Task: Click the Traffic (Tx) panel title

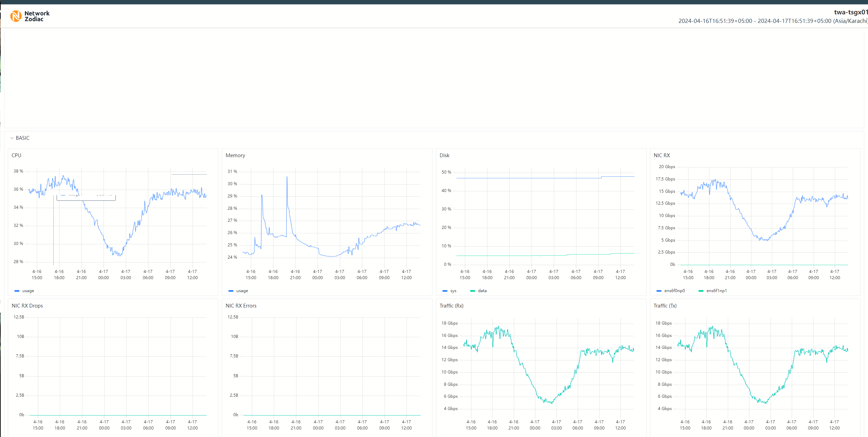Action: [665, 306]
